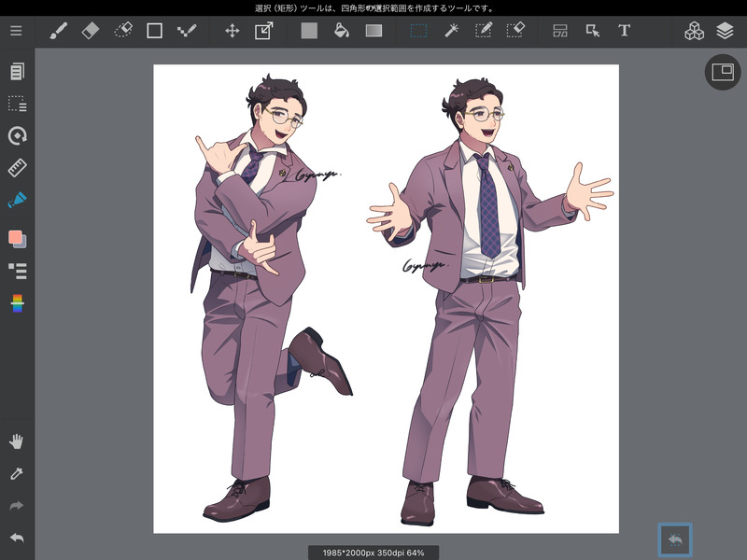Toggle the navigator preview window
Screen dimensions: 747x560
point(722,72)
